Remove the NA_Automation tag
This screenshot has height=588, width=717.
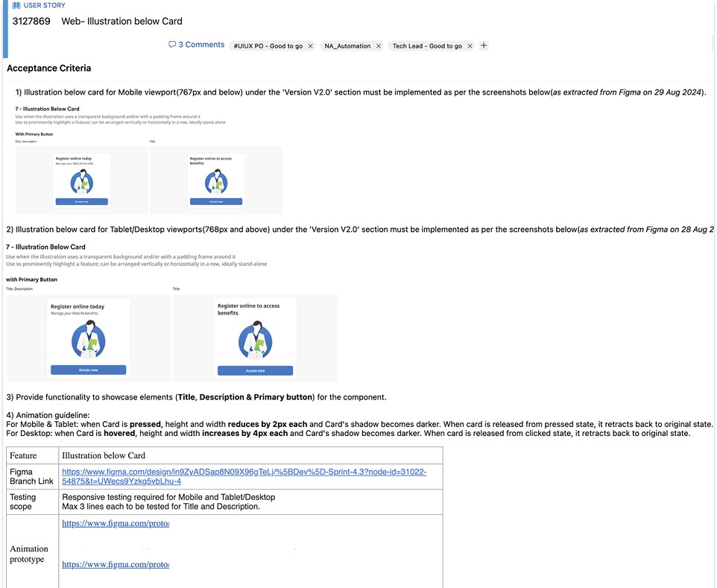(x=378, y=45)
